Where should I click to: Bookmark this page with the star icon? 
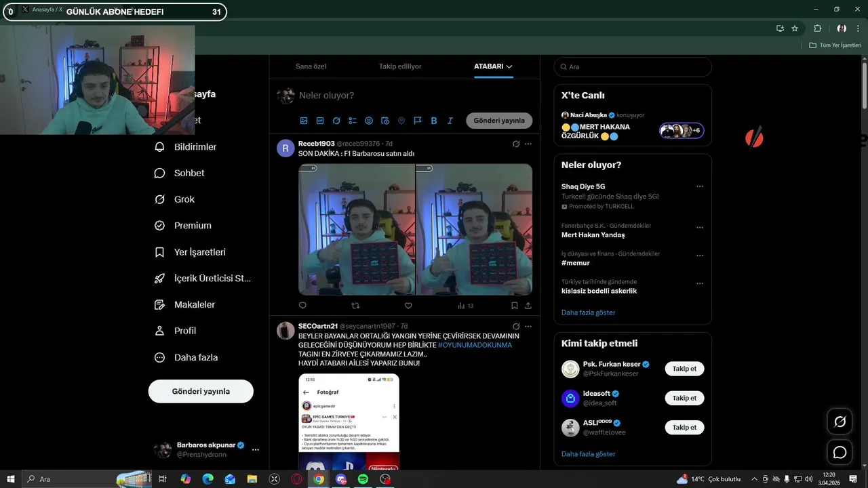click(x=795, y=28)
